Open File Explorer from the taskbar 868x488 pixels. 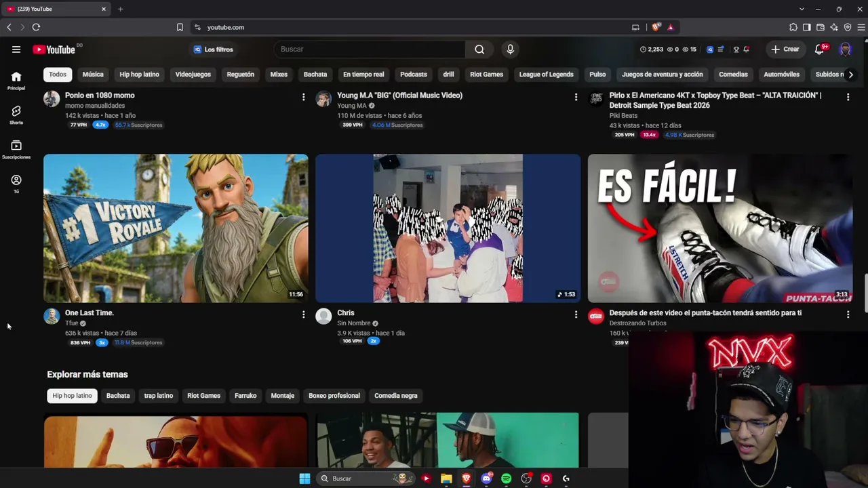click(x=446, y=479)
